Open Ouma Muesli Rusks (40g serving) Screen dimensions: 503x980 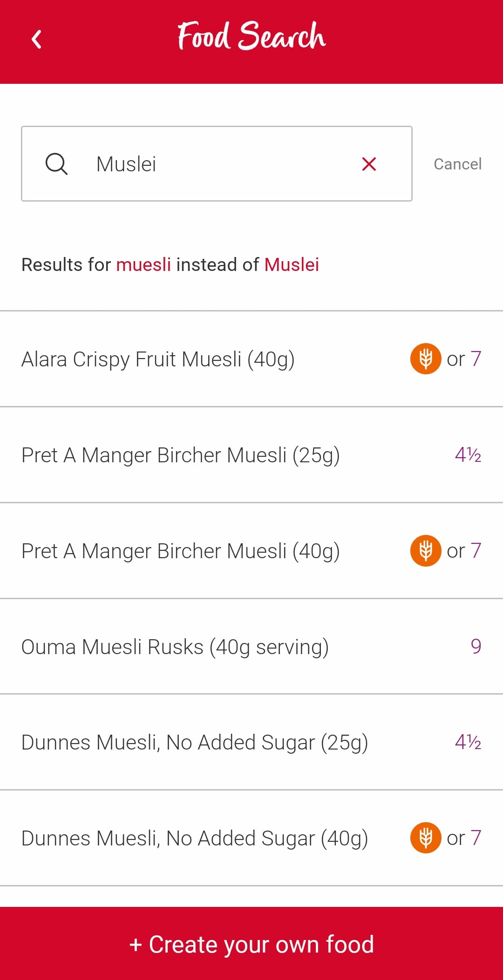(251, 647)
